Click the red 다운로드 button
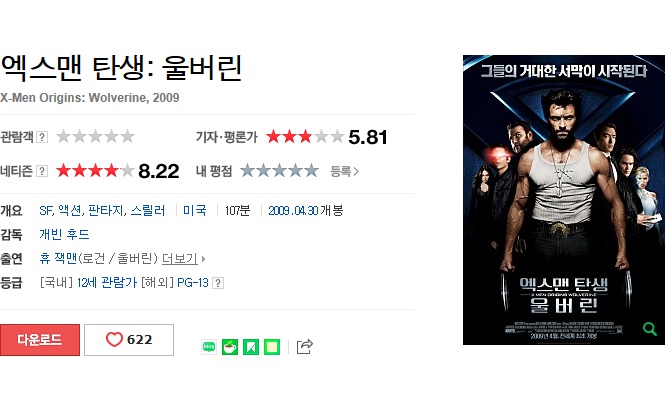665x419 pixels. click(x=40, y=340)
